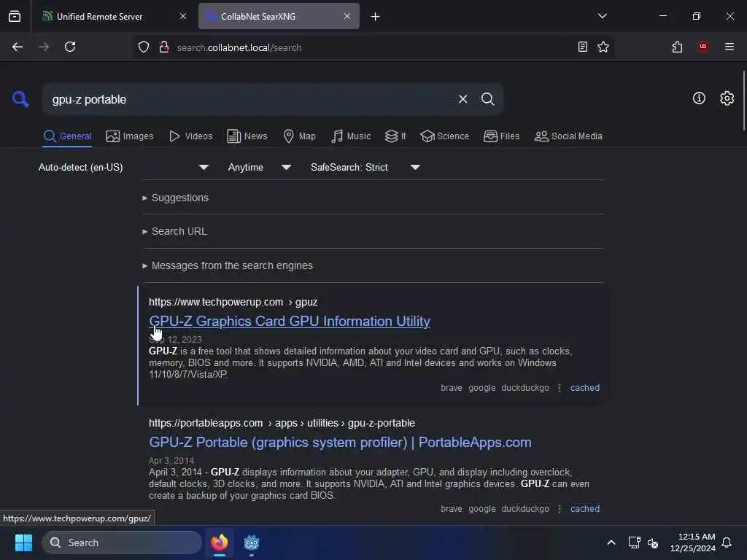Viewport: 747px width, 560px height.
Task: Open the taskbar clock and date
Action: [x=692, y=542]
